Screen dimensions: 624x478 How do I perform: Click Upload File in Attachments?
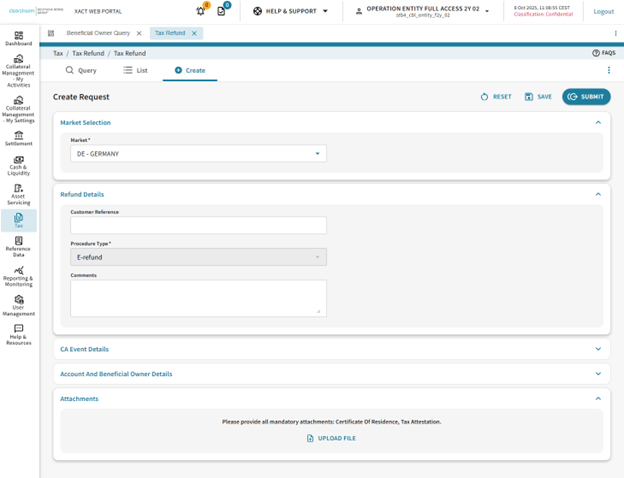click(331, 438)
